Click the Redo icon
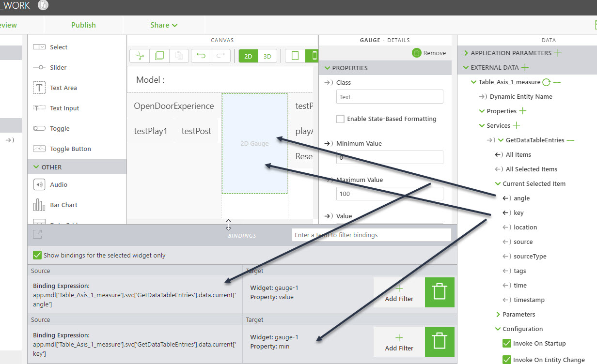Screen dimensions: 597x364 (220, 56)
